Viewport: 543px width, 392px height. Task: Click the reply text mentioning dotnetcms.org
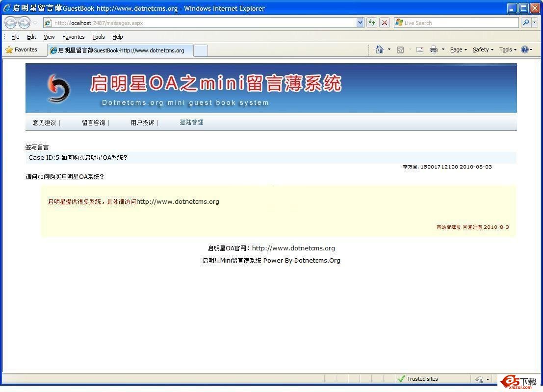click(133, 202)
